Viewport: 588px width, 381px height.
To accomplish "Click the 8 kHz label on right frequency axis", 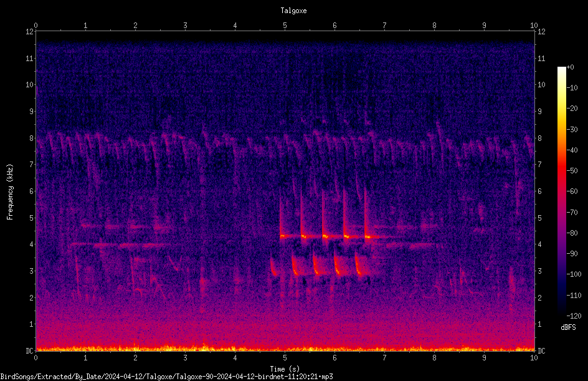I will coord(539,138).
